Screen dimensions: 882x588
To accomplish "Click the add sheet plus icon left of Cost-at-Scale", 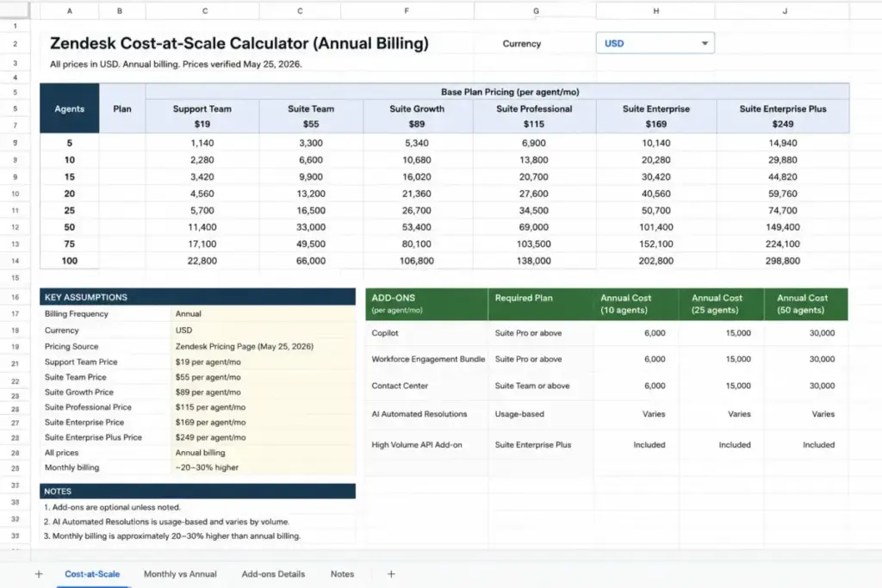I will pos(39,574).
